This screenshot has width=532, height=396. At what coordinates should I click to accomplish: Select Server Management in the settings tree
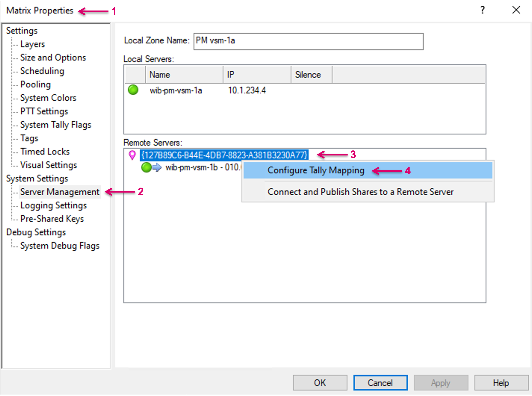(60, 192)
